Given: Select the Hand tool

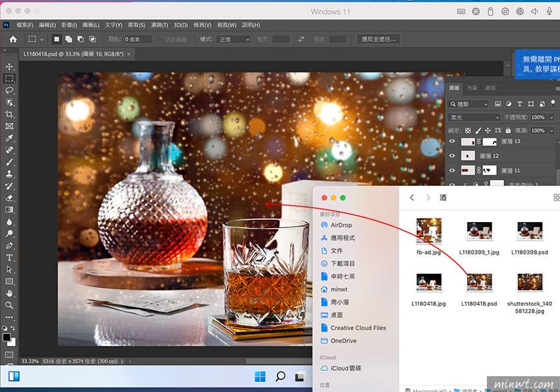Looking at the screenshot, I should click(x=9, y=293).
